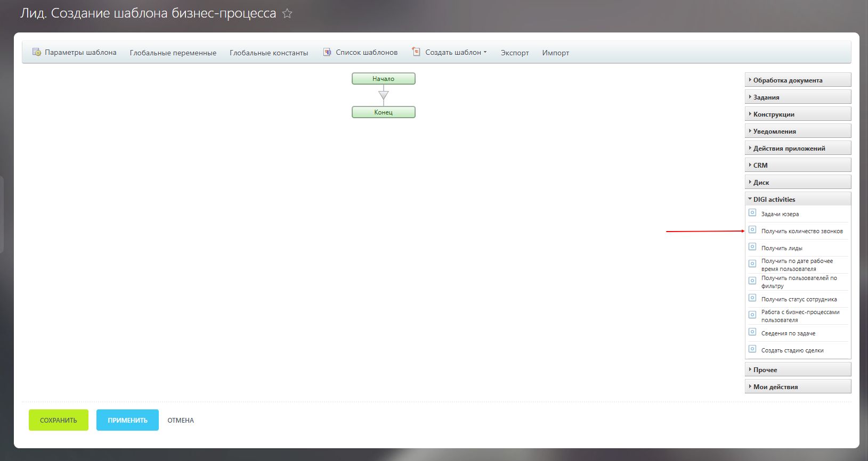Click the blue ПРИМЕНИТЬ button
Screen dimensions: 868x461
coord(127,420)
